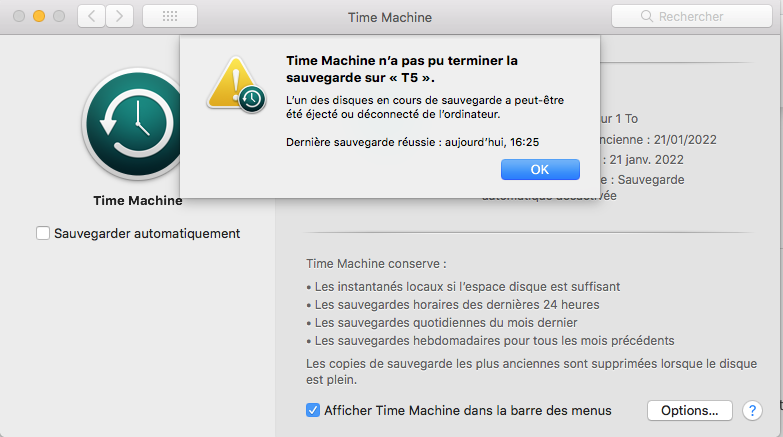Enable Sauvegarder automatiquement checkbox
Viewport: 783px width, 437px height.
[x=43, y=233]
